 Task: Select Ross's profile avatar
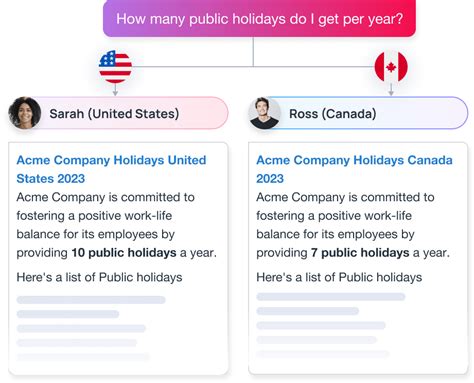click(x=264, y=113)
